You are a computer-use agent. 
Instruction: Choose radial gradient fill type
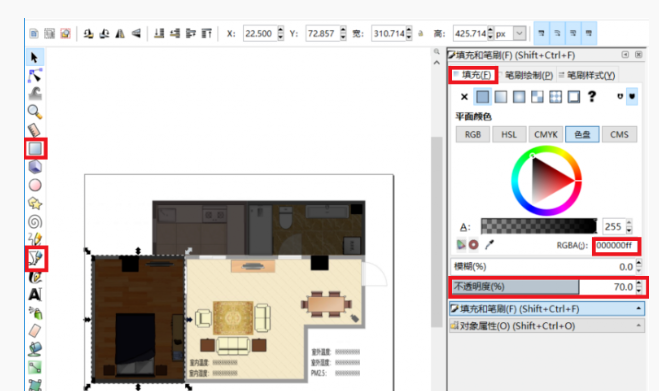(x=519, y=97)
